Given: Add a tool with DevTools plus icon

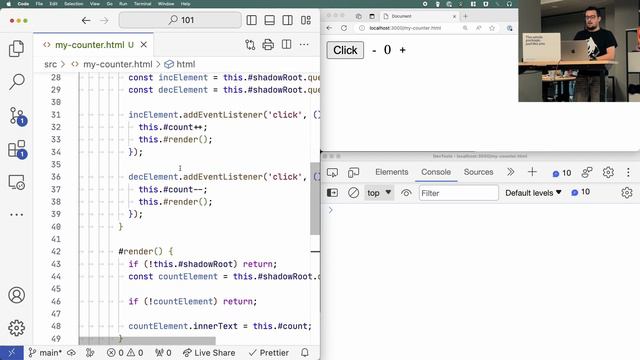Looking at the screenshot, I should click(532, 172).
